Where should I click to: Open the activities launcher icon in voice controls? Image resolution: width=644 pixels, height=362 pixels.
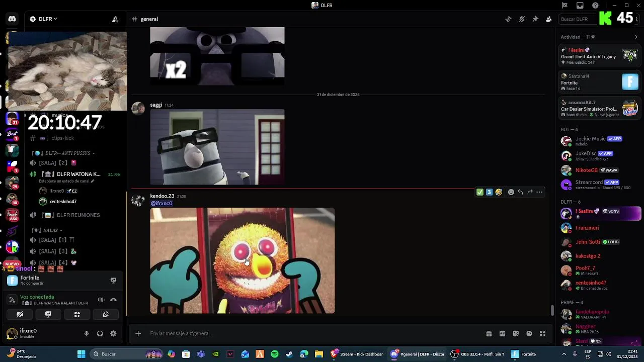tap(77, 314)
